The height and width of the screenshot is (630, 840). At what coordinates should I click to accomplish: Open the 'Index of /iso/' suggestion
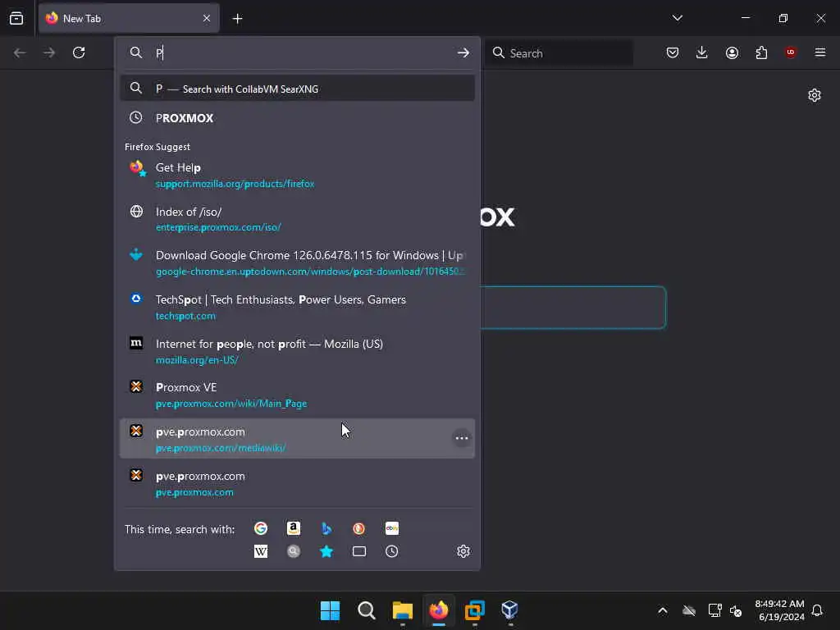point(297,219)
